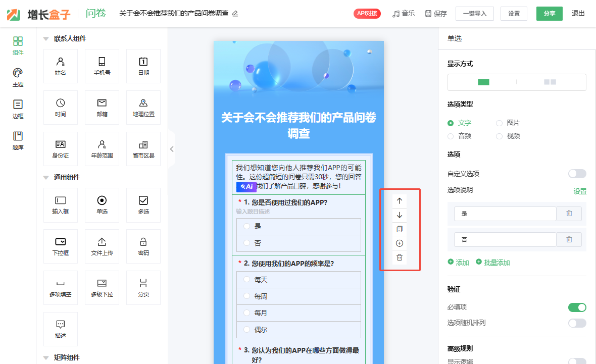Click the edit pencil beside survey title
The image size is (596, 364).
click(235, 14)
